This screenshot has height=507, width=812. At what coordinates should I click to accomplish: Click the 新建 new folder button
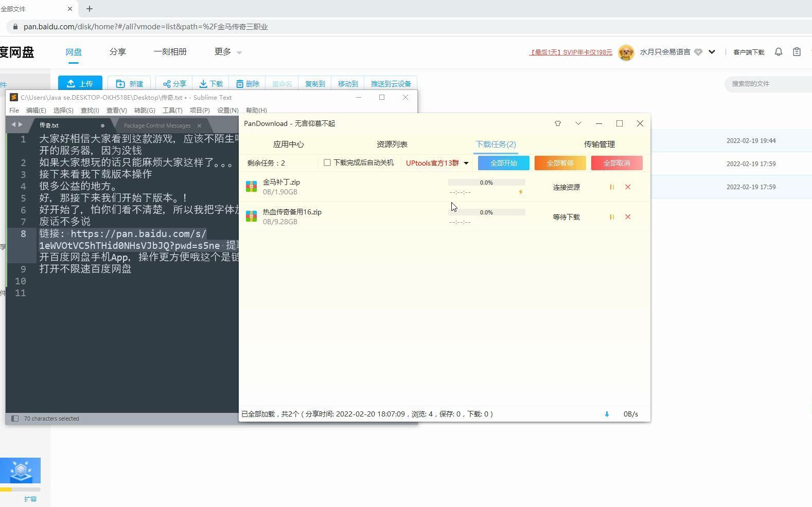[x=129, y=83]
